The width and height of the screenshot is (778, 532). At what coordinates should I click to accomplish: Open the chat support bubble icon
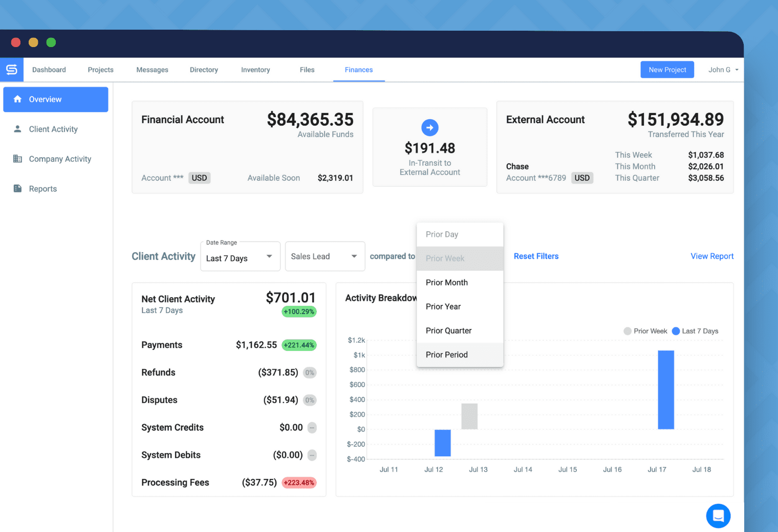(x=718, y=516)
